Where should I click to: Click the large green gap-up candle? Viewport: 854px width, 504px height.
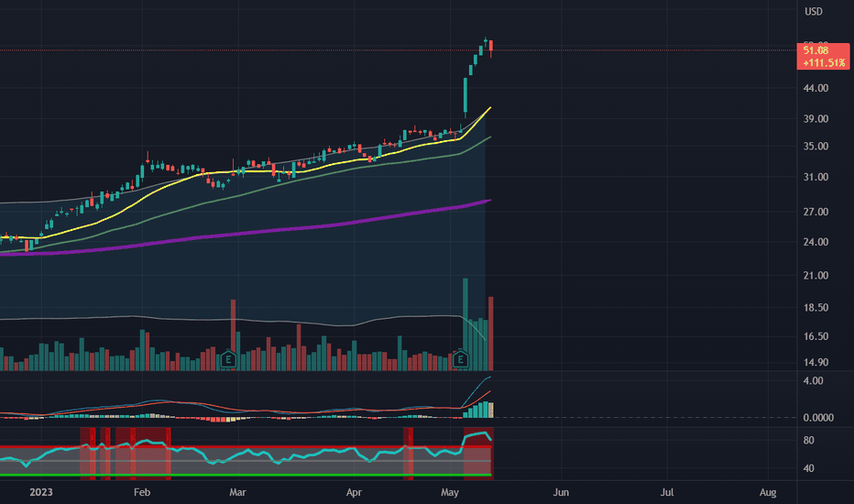click(x=465, y=96)
